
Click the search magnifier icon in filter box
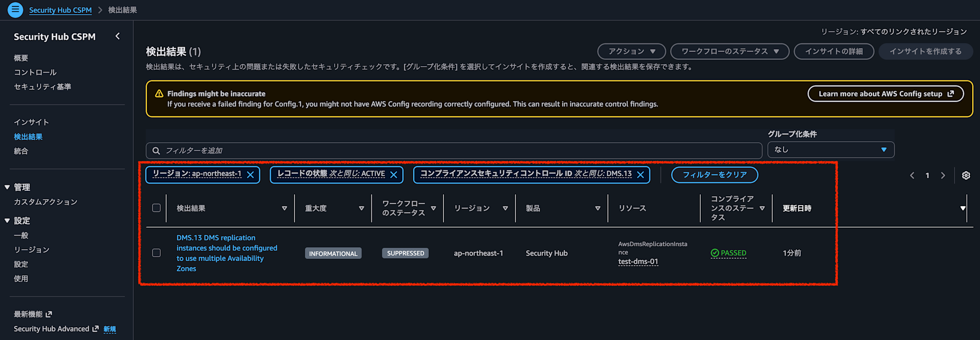(x=156, y=151)
